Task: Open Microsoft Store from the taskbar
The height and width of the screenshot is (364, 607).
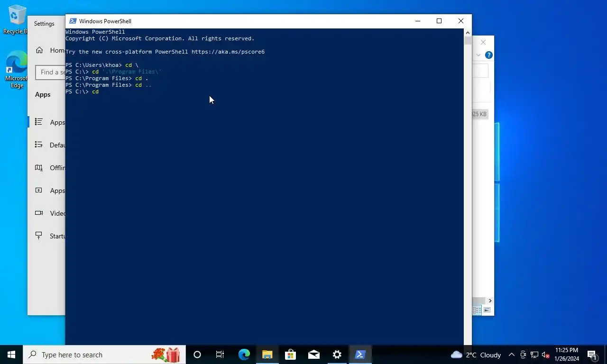Action: coord(291,355)
